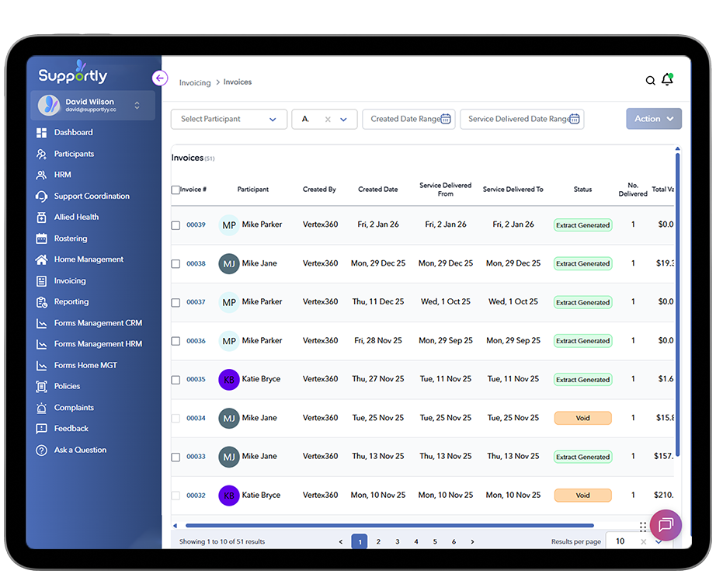
Task: Click the Forms Home MGT chart icon
Action: coord(42,366)
